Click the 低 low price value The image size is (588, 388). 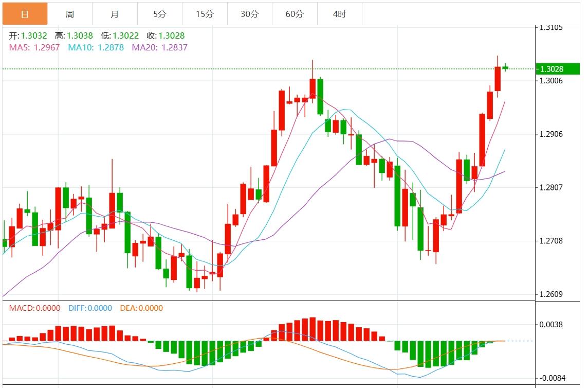point(125,36)
